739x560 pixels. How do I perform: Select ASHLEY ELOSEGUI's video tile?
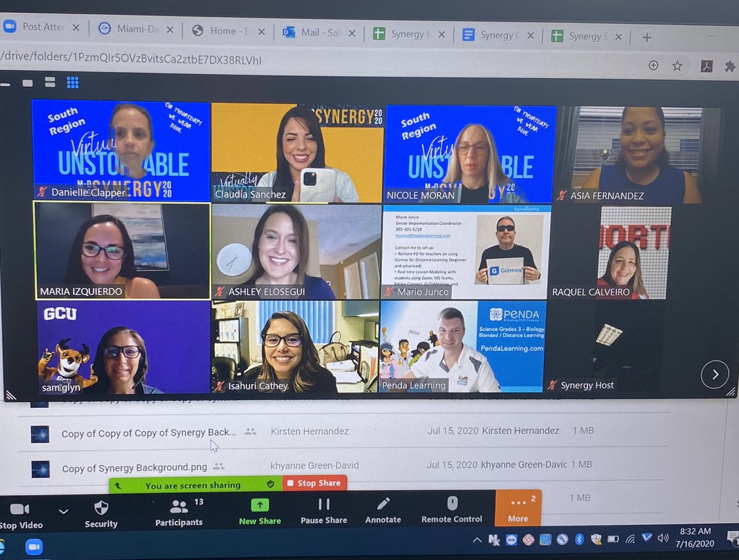pyautogui.click(x=297, y=251)
